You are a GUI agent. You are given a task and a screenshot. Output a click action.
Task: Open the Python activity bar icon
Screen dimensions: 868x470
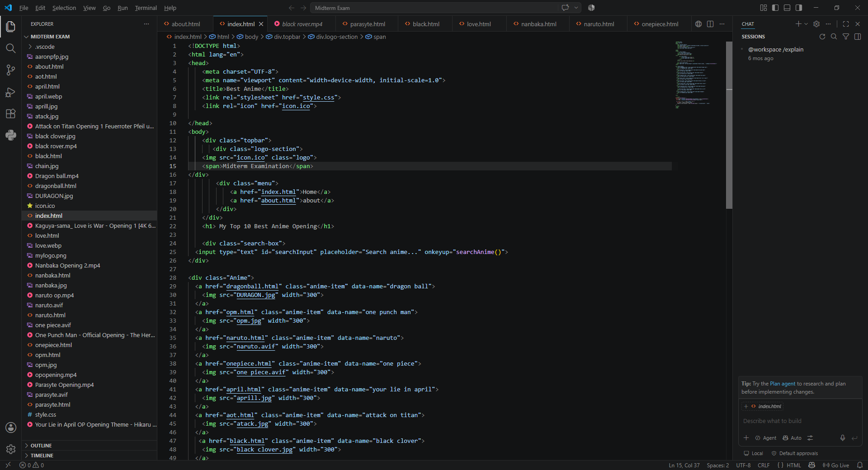click(x=11, y=135)
